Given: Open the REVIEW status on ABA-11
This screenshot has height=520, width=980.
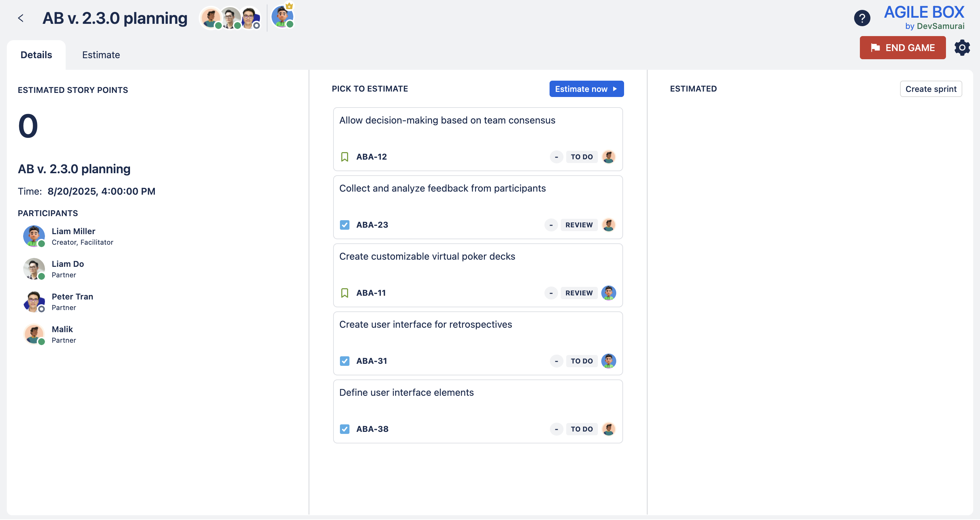Looking at the screenshot, I should point(578,293).
